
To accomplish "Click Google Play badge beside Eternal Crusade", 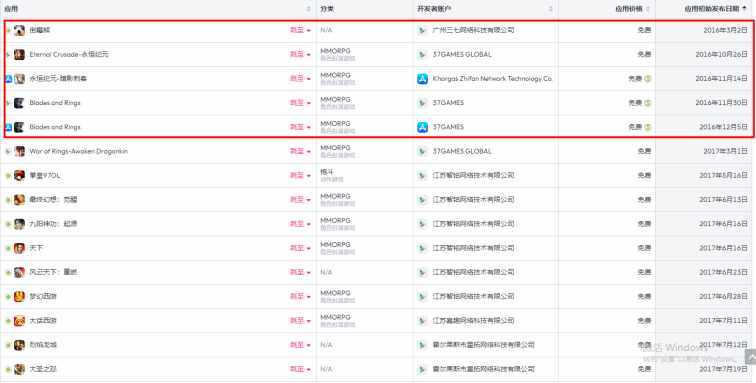I will (x=8, y=55).
